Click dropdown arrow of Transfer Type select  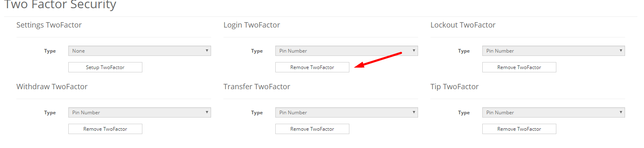[x=414, y=113]
